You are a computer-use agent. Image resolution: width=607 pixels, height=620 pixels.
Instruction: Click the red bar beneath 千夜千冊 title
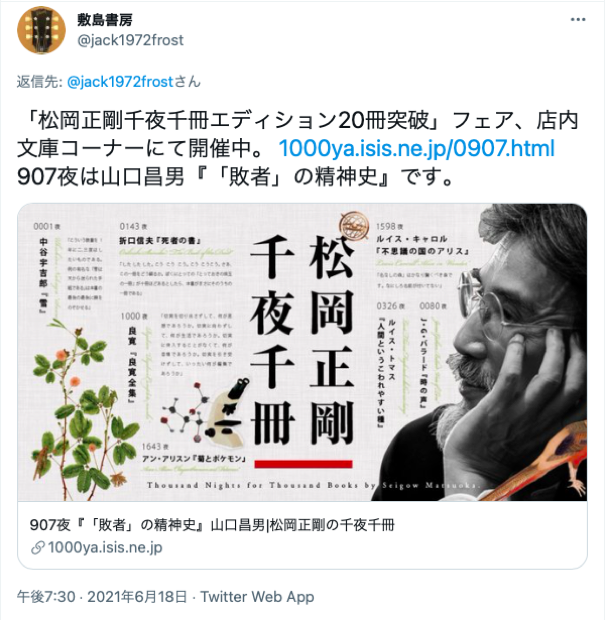coord(303,464)
